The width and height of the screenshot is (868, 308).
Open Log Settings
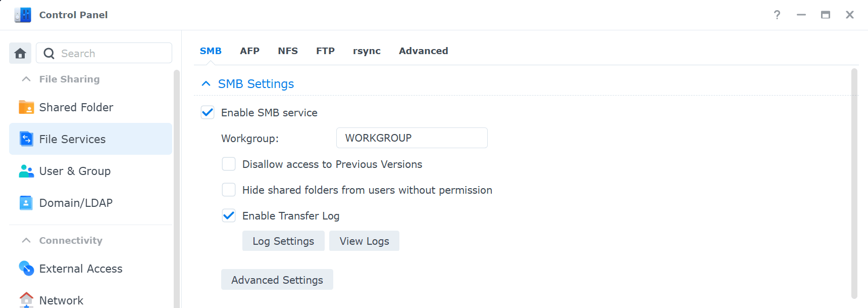coord(283,241)
